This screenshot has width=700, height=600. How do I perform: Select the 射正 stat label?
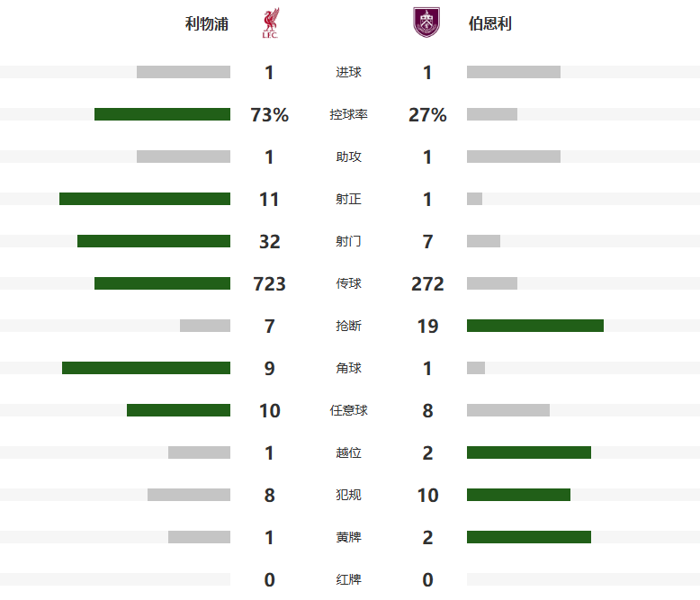(348, 200)
